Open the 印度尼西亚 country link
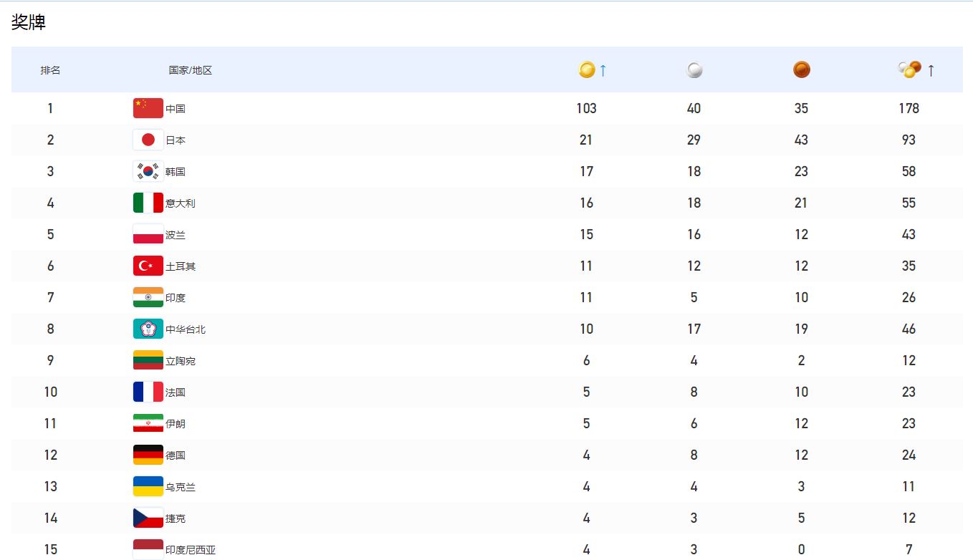The width and height of the screenshot is (973, 560). pos(191,550)
